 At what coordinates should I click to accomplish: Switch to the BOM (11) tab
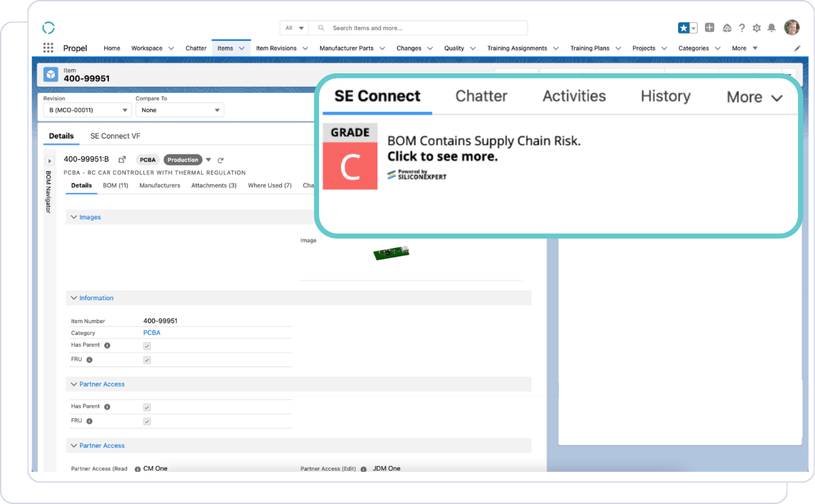tap(115, 185)
